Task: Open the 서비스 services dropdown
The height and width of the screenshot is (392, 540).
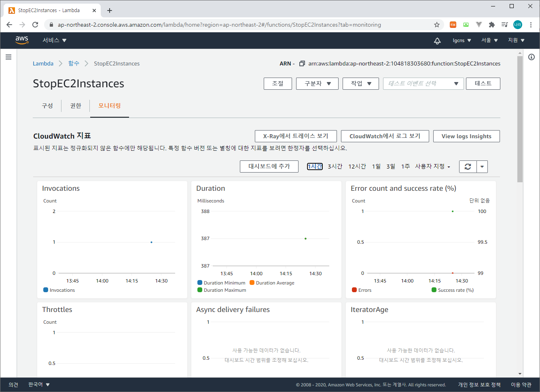Action: point(55,40)
